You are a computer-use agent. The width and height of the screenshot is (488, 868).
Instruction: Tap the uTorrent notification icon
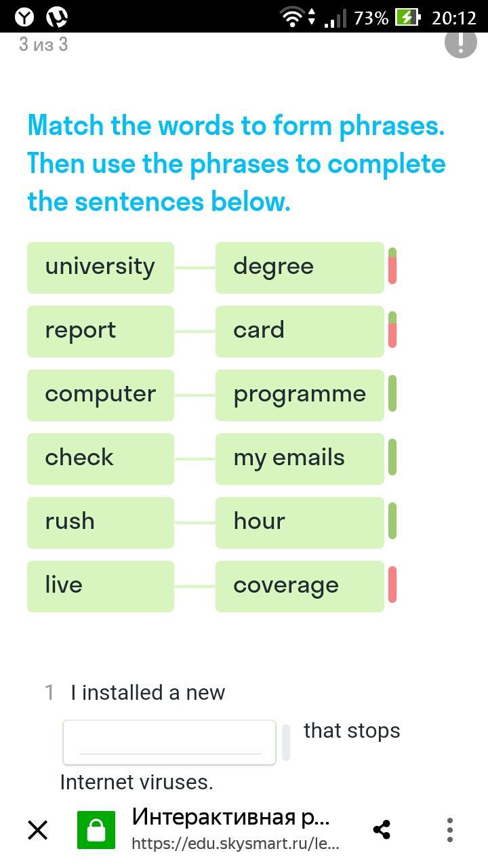point(58,17)
